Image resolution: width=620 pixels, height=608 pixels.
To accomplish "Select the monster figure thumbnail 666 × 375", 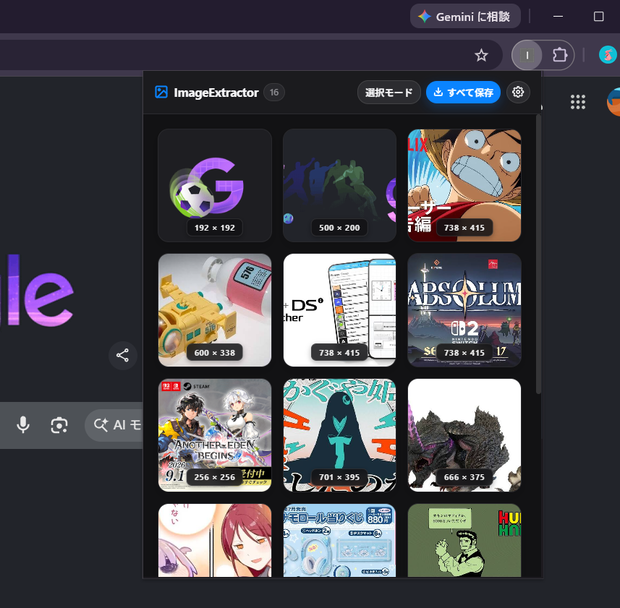I will coord(464,435).
